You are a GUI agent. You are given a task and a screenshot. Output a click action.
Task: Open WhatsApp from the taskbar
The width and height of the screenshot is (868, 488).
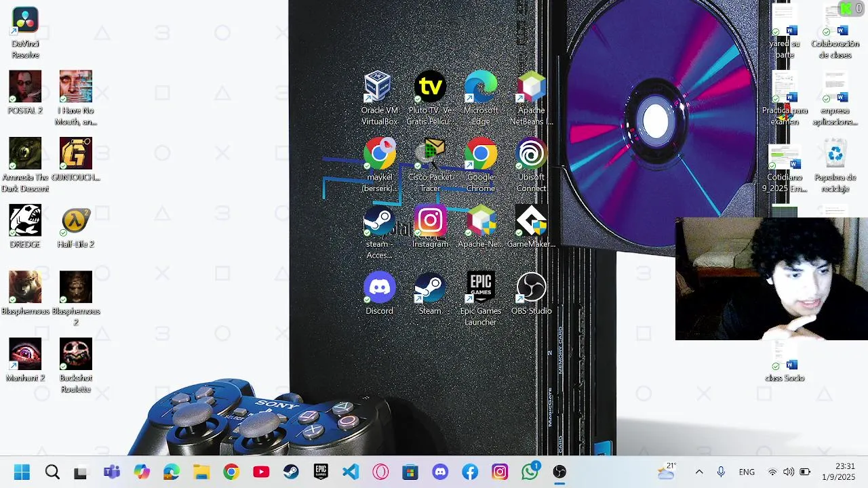[x=530, y=472]
